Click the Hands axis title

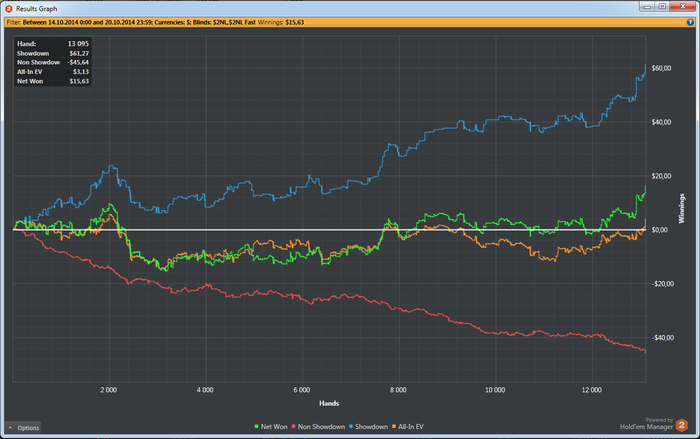pyautogui.click(x=329, y=403)
